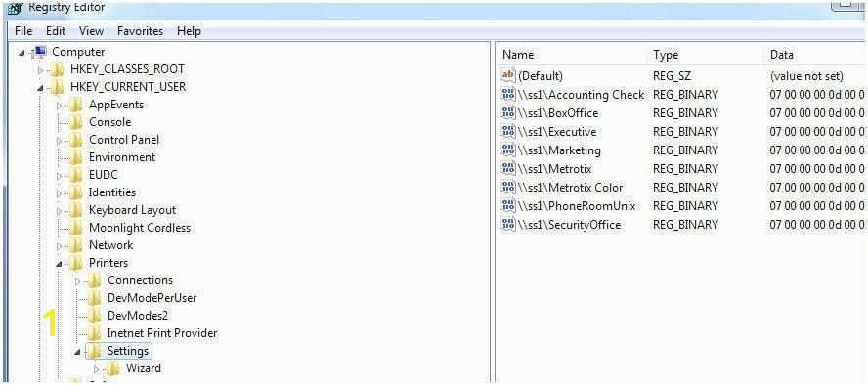Select the \\ss1\Marketing value name
The width and height of the screenshot is (868, 385).
pyautogui.click(x=559, y=150)
